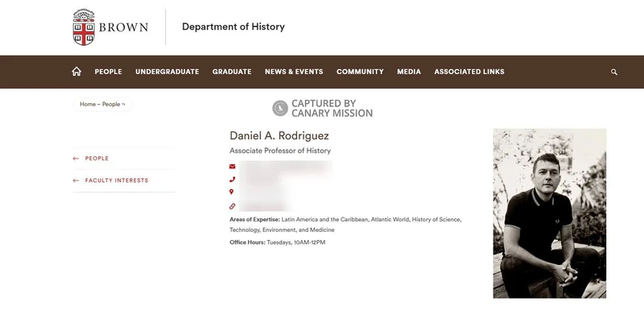The height and width of the screenshot is (310, 644).
Task: Open the MEDIA menu
Action: pos(409,72)
